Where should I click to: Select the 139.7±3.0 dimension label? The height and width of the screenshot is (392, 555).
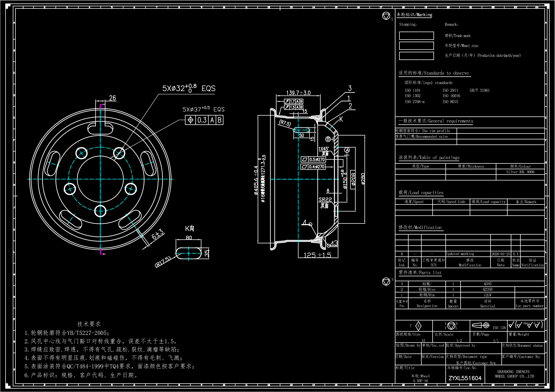pyautogui.click(x=298, y=93)
